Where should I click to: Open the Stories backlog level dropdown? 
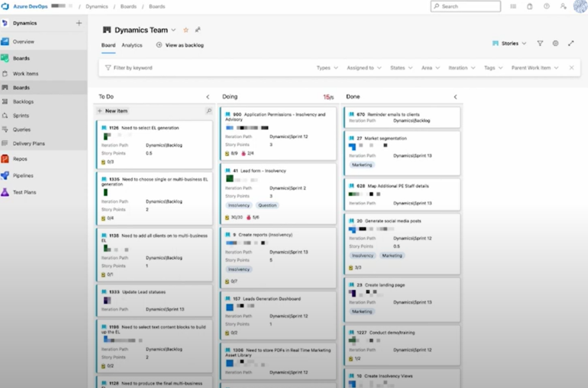pos(509,43)
